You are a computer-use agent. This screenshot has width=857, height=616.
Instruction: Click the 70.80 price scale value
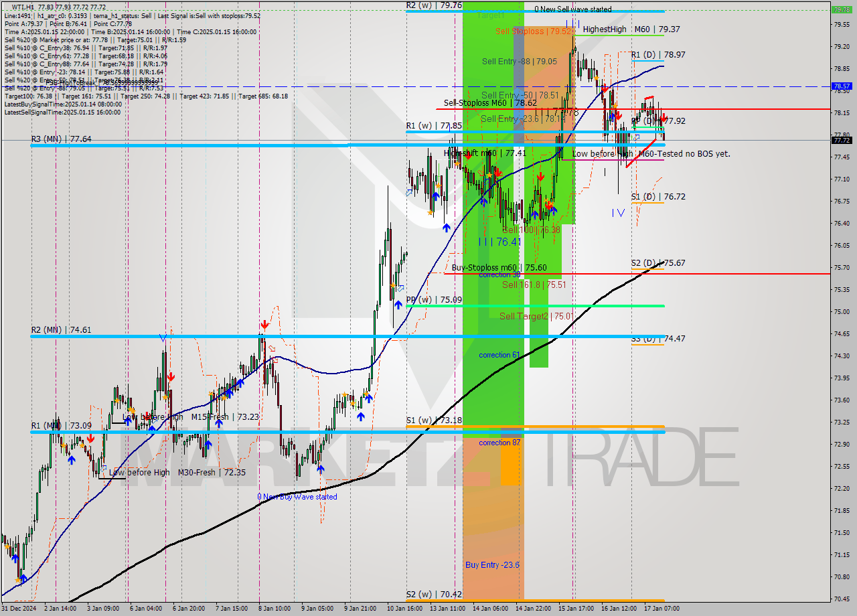click(841, 576)
